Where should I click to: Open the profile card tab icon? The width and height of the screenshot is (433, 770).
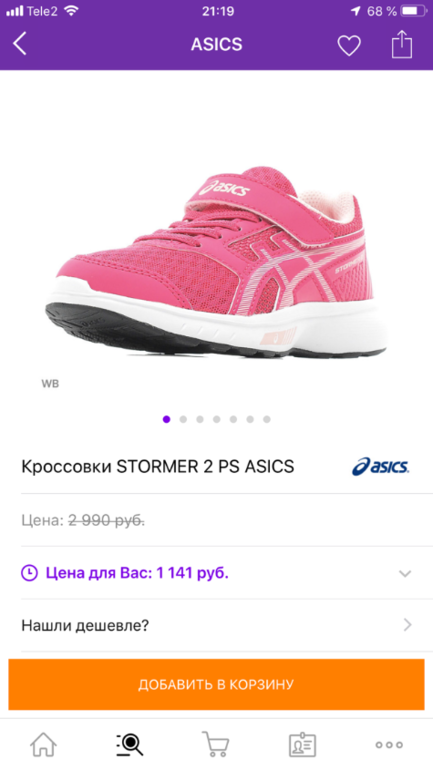[x=302, y=744]
